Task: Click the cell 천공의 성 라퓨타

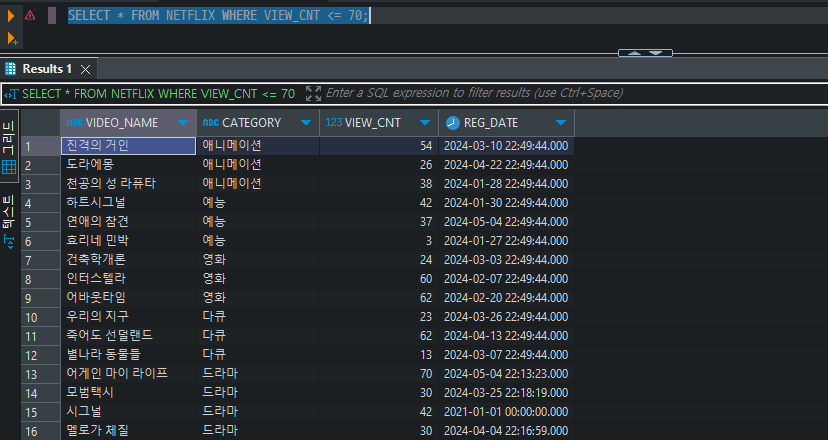Action: [129, 184]
